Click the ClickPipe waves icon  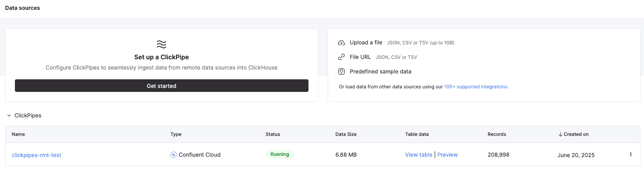click(161, 44)
